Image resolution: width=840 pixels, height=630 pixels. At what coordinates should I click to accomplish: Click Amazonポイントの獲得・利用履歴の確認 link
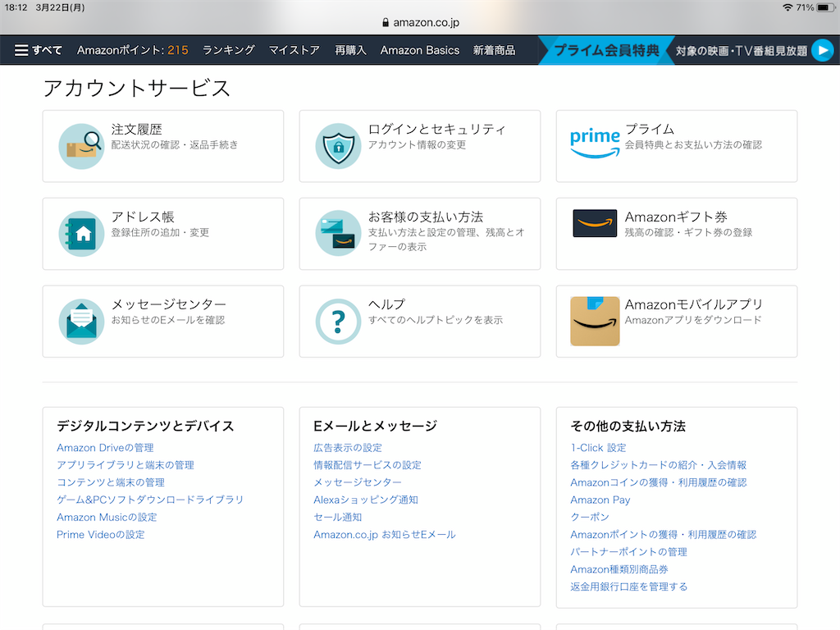click(663, 535)
